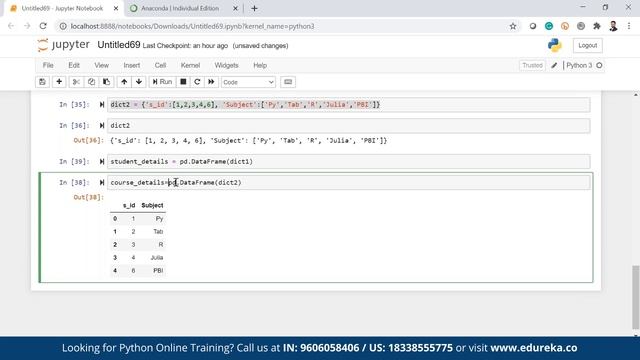Click the Out[36] dict output text
This screenshot has width=640, height=360.
249,141
